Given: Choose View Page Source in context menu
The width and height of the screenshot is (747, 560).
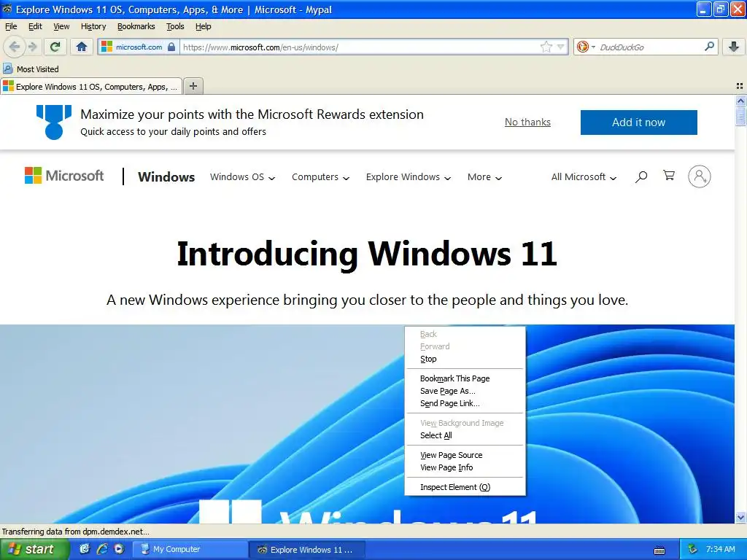Looking at the screenshot, I should click(x=465, y=455).
